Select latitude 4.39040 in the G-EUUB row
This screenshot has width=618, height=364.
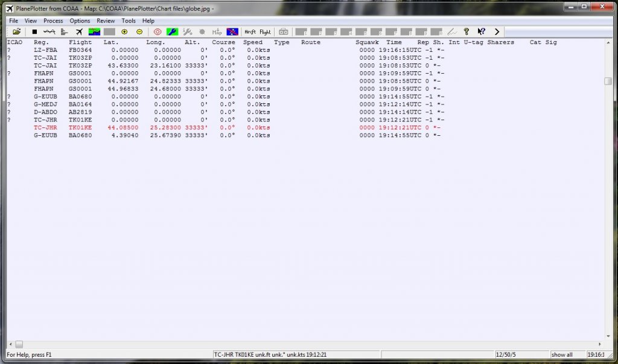(x=125, y=135)
